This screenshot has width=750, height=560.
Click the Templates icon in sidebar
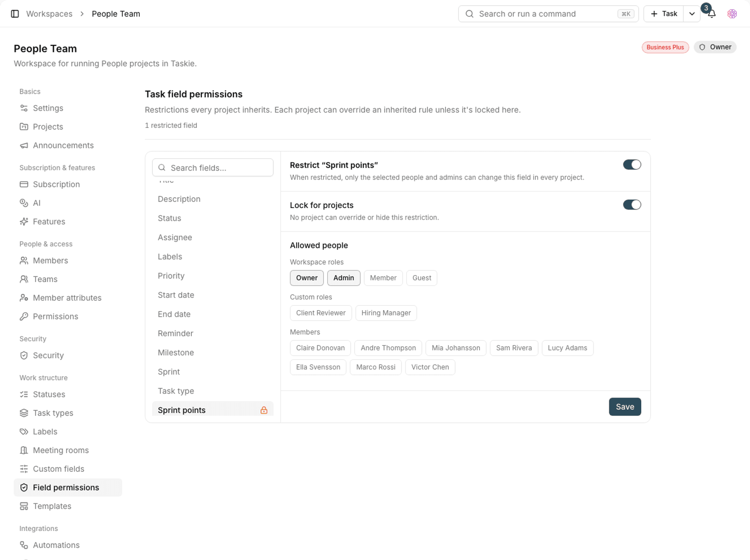click(x=24, y=506)
